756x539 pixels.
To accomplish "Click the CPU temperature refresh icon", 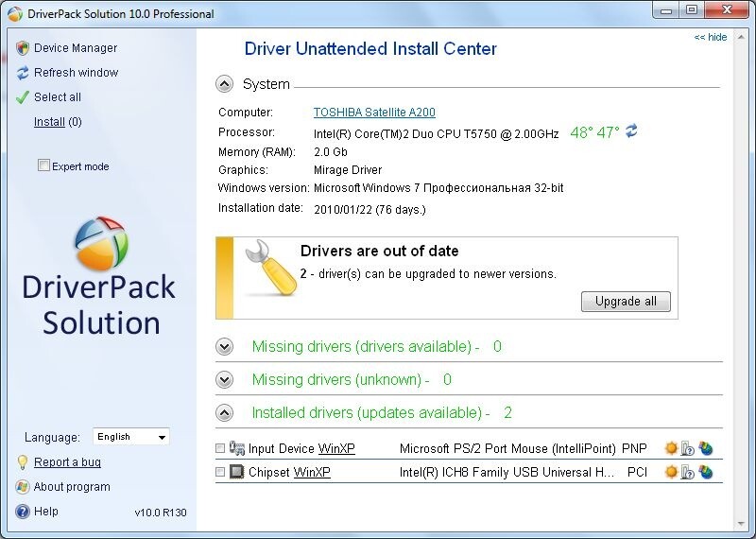I will [x=632, y=131].
